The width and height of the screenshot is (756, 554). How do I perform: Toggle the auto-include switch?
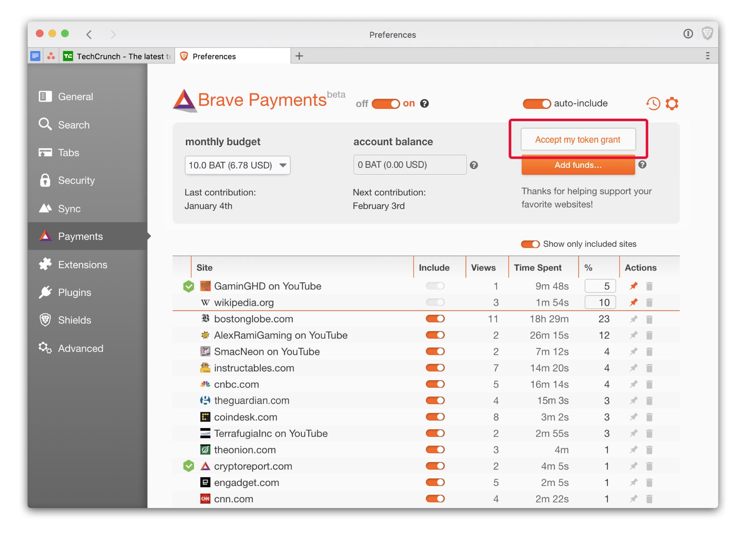[537, 104]
